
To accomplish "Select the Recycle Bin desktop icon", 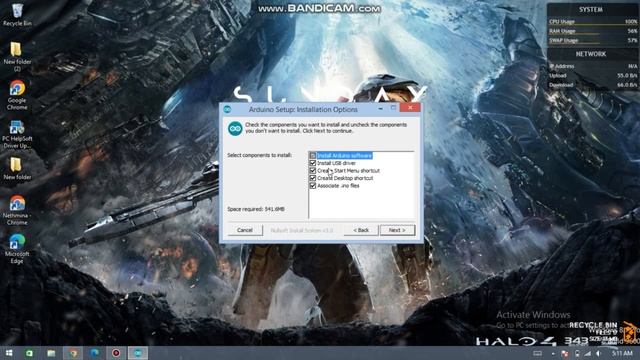I will [17, 15].
